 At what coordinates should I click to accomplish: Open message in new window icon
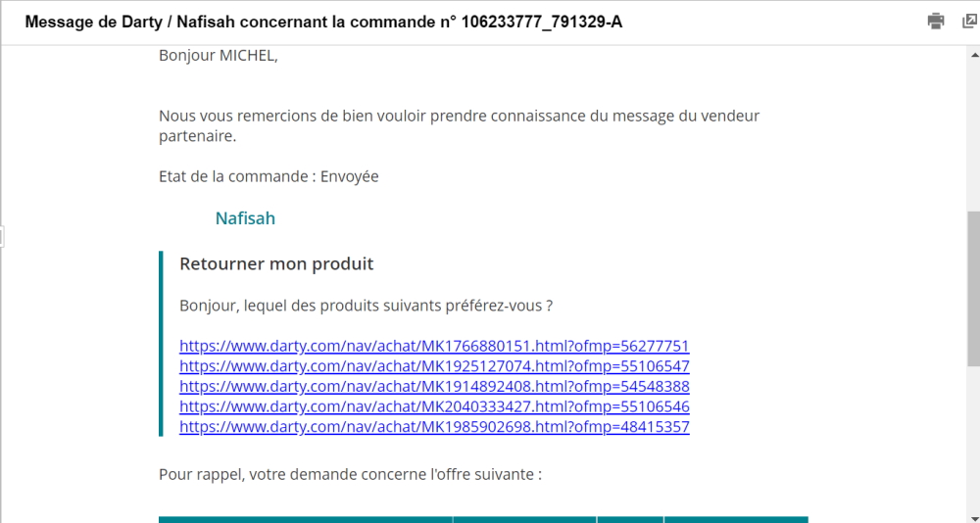coord(969,22)
